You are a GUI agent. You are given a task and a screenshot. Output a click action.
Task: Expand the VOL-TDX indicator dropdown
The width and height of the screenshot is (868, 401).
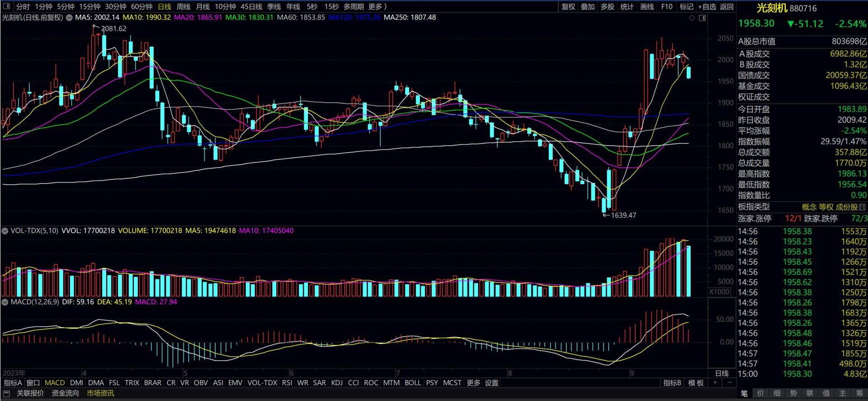[5, 231]
